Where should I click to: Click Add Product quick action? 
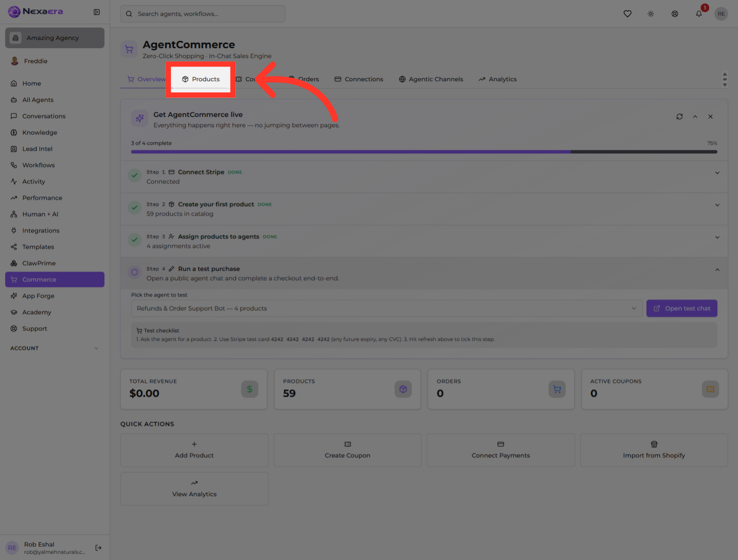[x=194, y=450]
